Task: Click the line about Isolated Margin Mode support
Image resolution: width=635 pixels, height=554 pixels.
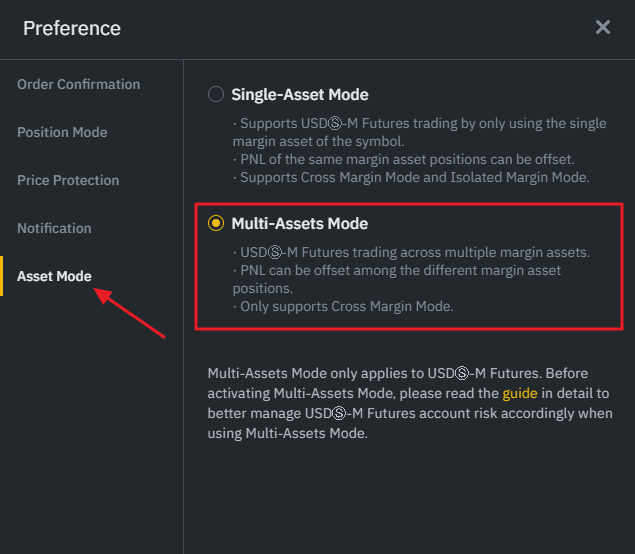Action: (411, 178)
